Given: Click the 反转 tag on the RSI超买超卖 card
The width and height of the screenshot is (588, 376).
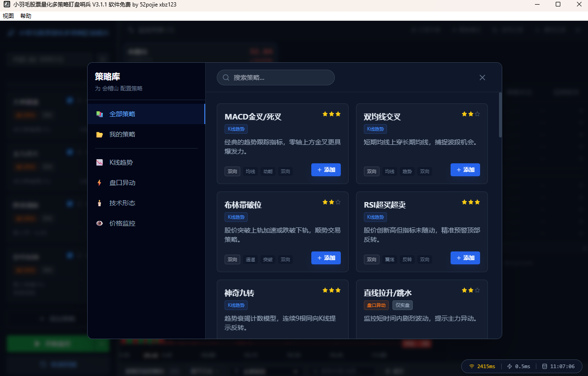Looking at the screenshot, I should pyautogui.click(x=407, y=260).
